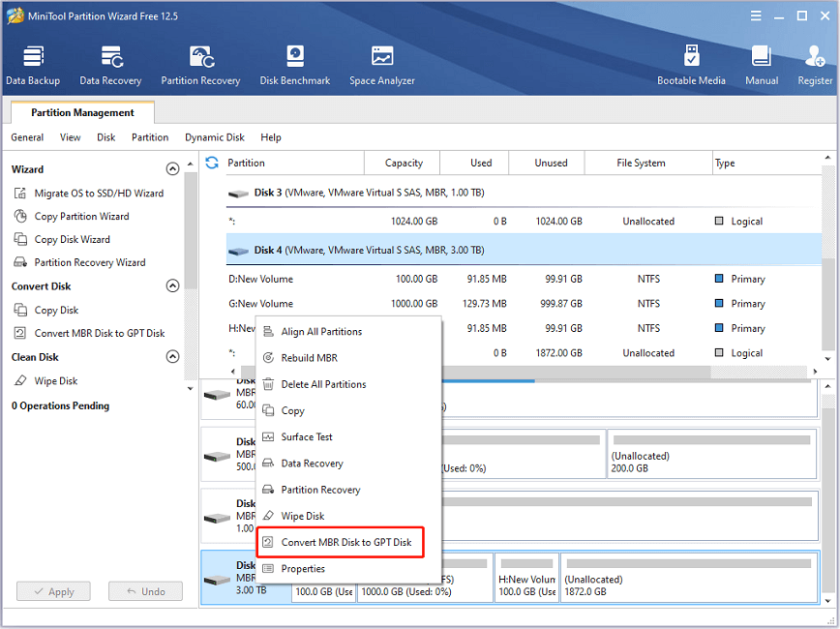Launch Data Recovery from top toolbar
Viewport: 840px width, 629px height.
pos(110,66)
